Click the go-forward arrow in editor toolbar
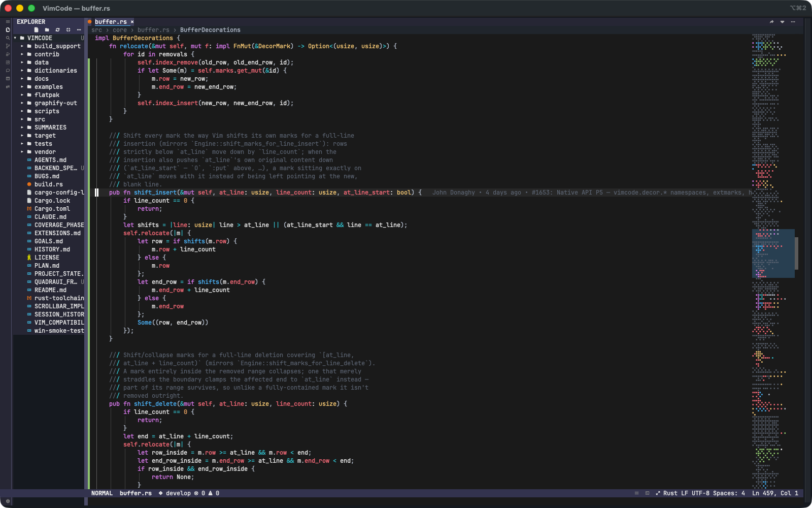The height and width of the screenshot is (508, 812). click(x=771, y=22)
